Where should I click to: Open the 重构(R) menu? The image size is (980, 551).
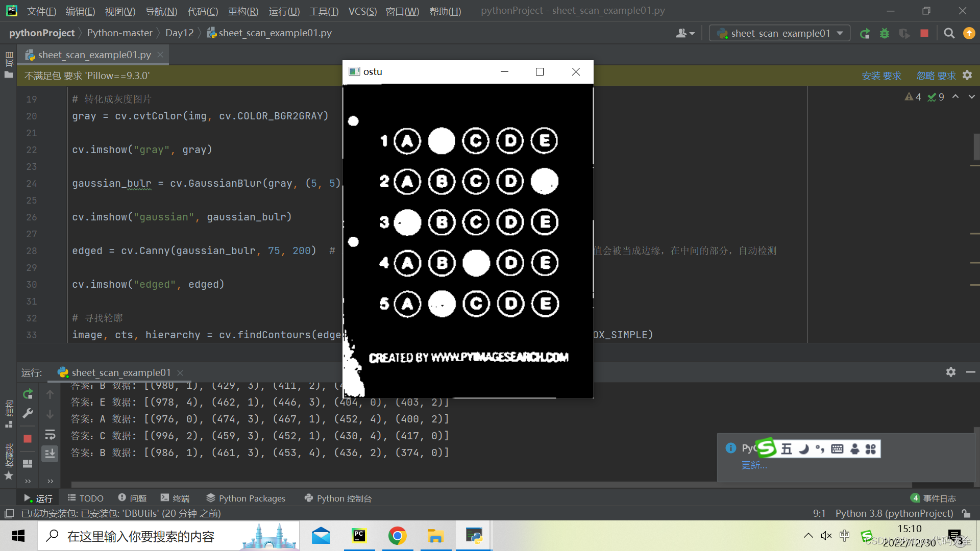[x=243, y=11]
